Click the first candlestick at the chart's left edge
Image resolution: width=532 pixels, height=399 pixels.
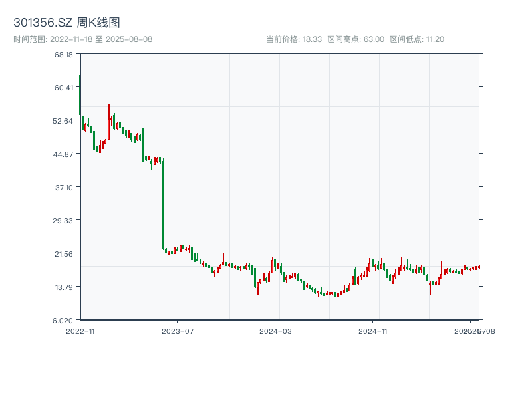(x=80, y=95)
